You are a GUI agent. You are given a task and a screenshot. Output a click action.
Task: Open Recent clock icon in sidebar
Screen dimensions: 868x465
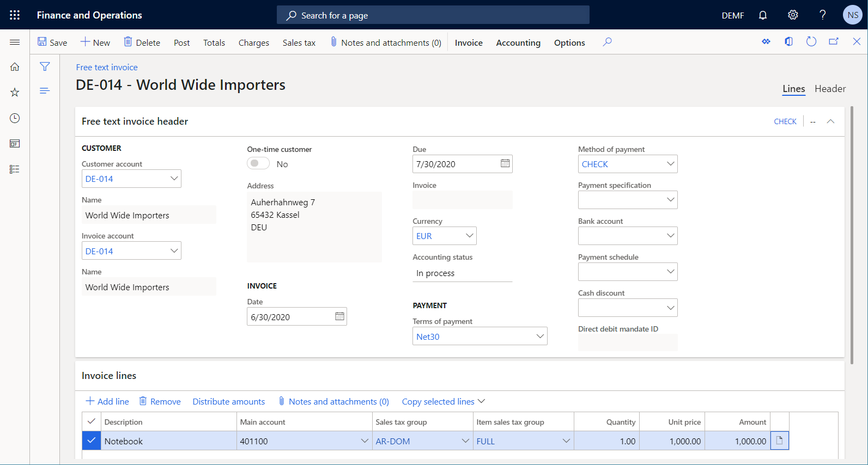(x=15, y=118)
